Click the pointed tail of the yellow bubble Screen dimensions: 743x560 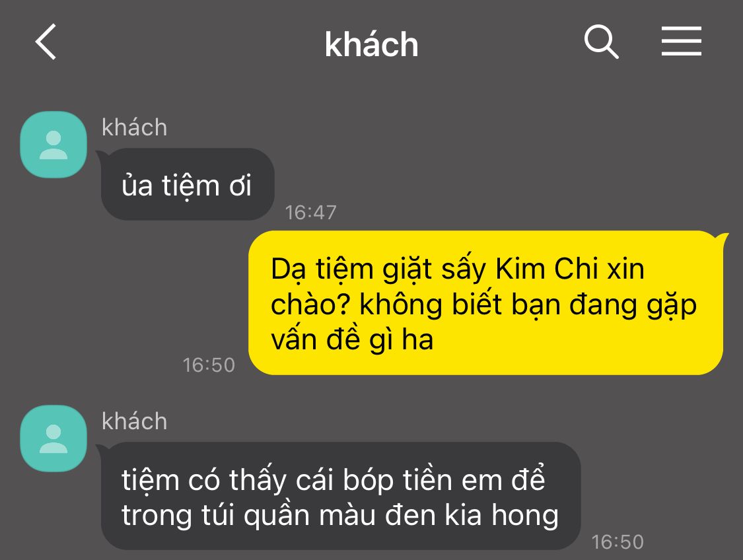723,237
